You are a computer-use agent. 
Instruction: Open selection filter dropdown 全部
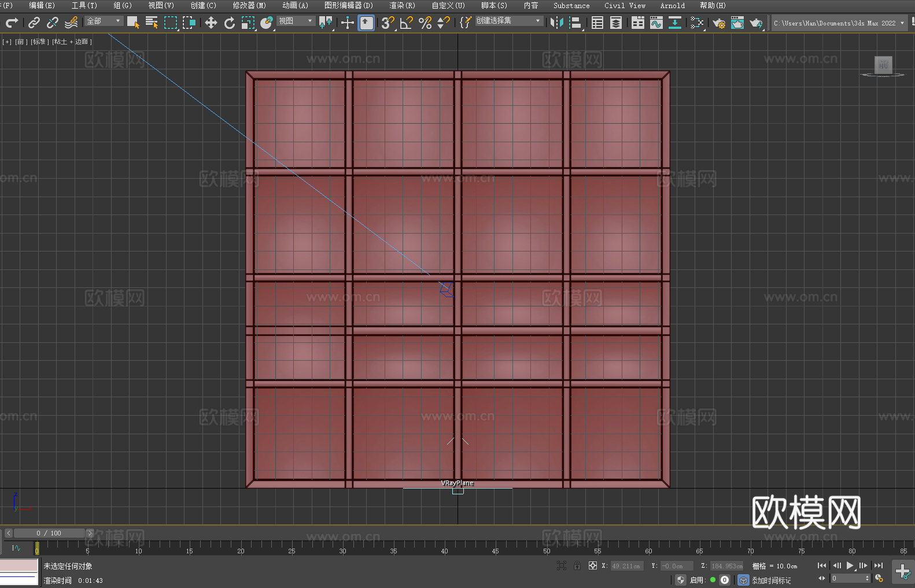(104, 21)
